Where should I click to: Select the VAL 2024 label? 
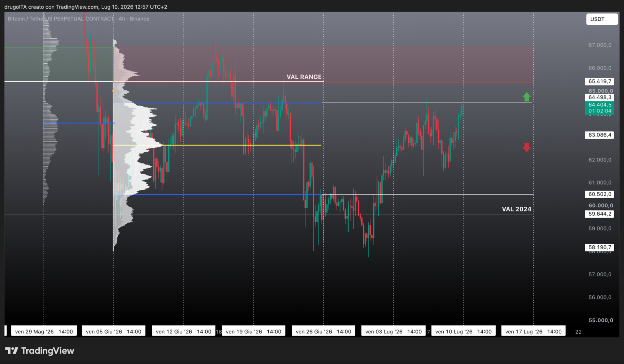click(516, 209)
